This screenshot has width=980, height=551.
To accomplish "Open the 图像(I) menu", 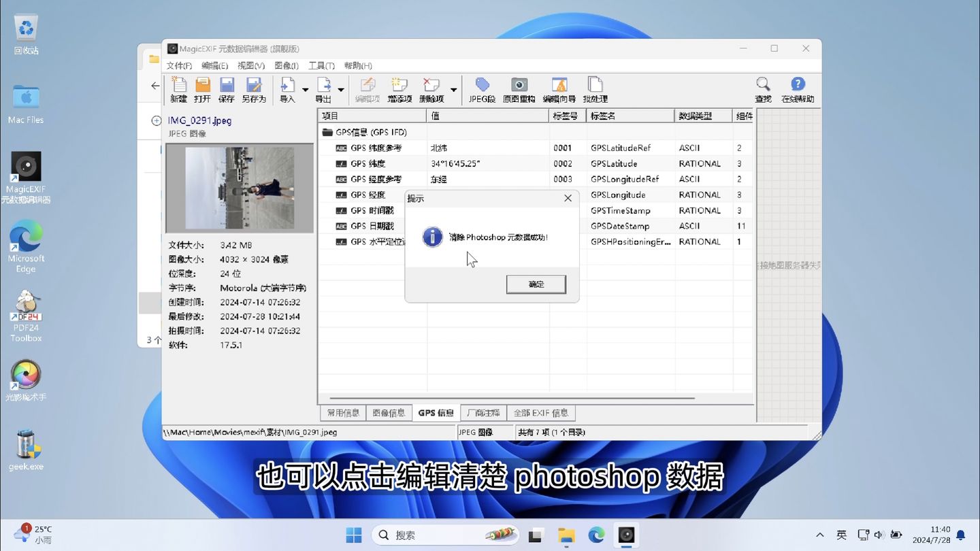I will 287,66.
